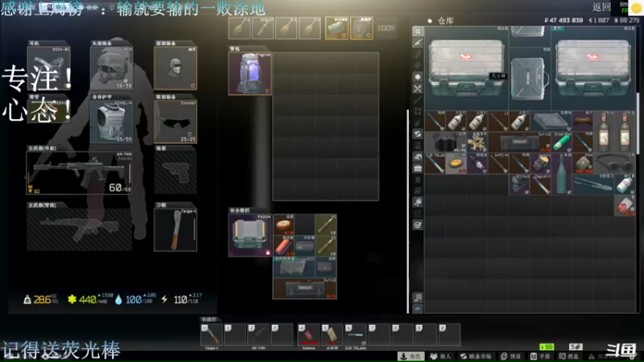This screenshot has width=644, height=362.
Task: Select the Pilgrim backpack
Action: tap(250, 73)
